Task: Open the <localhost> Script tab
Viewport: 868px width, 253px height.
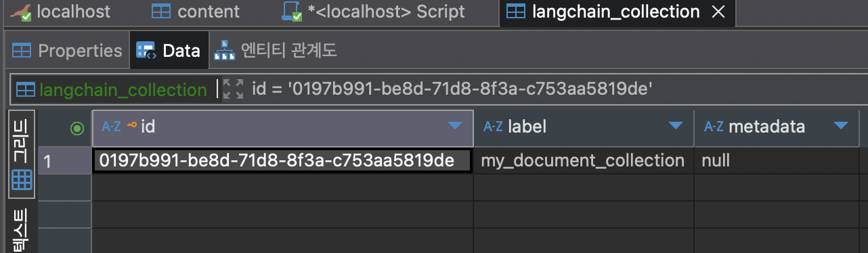Action: [373, 11]
